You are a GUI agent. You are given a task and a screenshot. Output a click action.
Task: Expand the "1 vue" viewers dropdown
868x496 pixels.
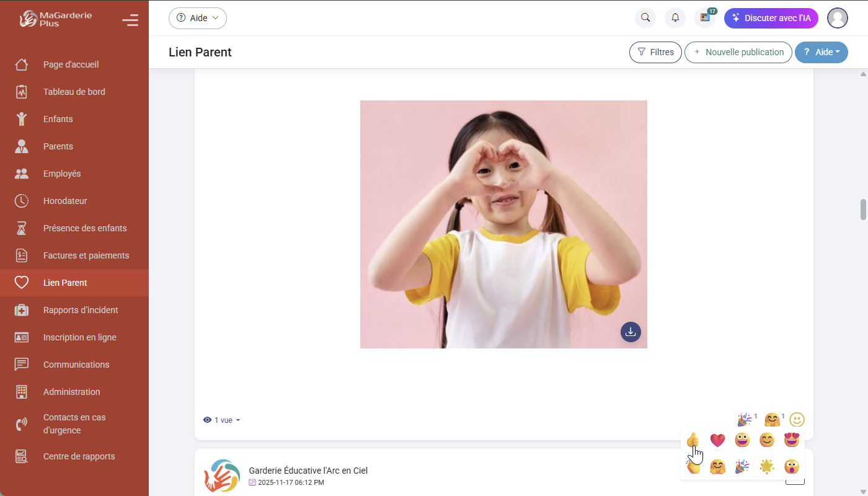coord(222,420)
